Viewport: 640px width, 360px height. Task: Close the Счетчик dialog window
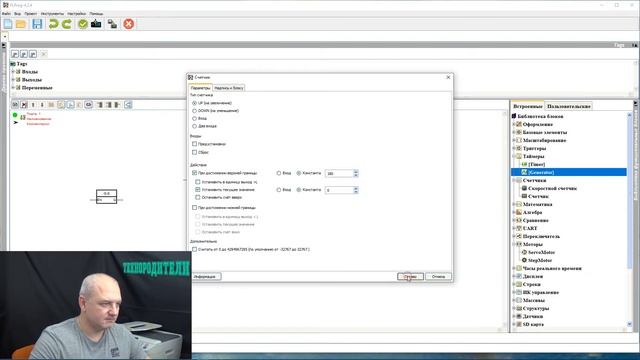pyautogui.click(x=448, y=77)
